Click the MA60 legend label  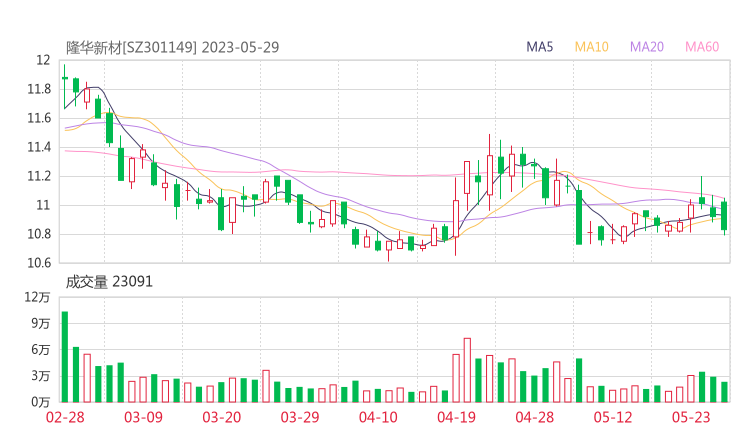[702, 47]
